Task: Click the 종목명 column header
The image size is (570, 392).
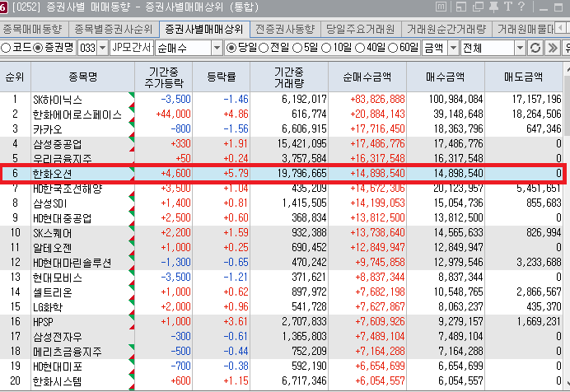Action: [x=83, y=77]
